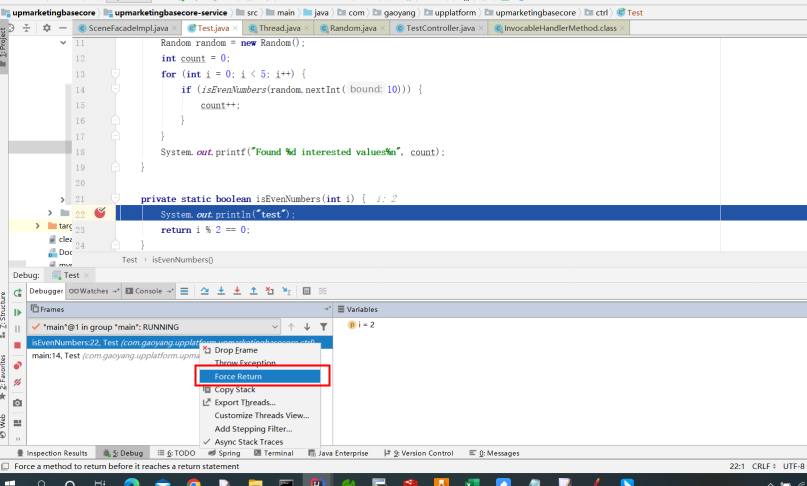Select isEvenNumbers:22, Test stack frame

click(180, 342)
